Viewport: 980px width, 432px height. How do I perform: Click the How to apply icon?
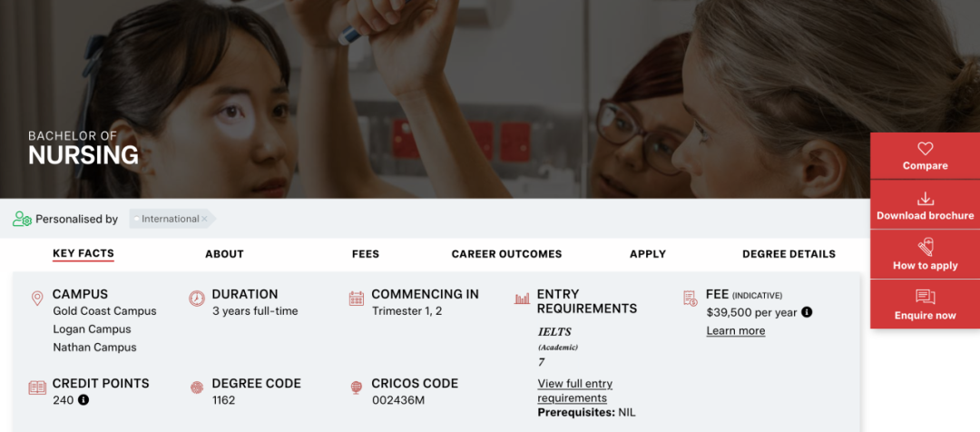point(925,248)
